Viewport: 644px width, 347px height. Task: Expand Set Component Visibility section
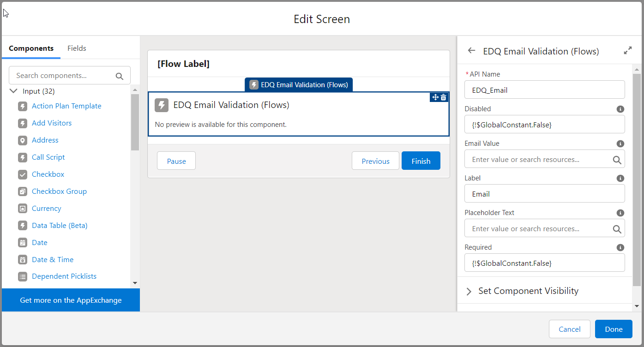[469, 291]
